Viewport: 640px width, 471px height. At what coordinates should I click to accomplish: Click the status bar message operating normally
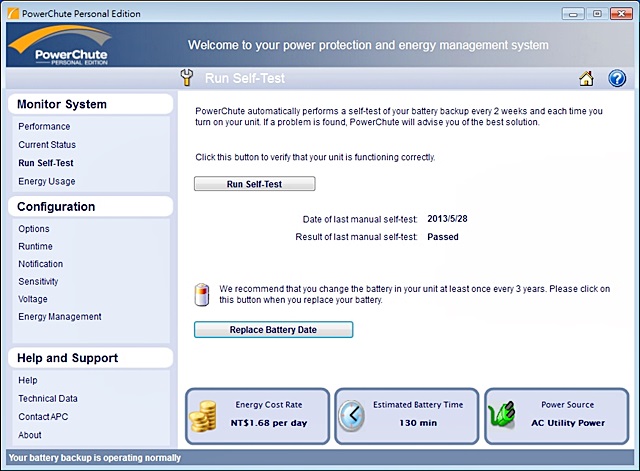(x=95, y=458)
